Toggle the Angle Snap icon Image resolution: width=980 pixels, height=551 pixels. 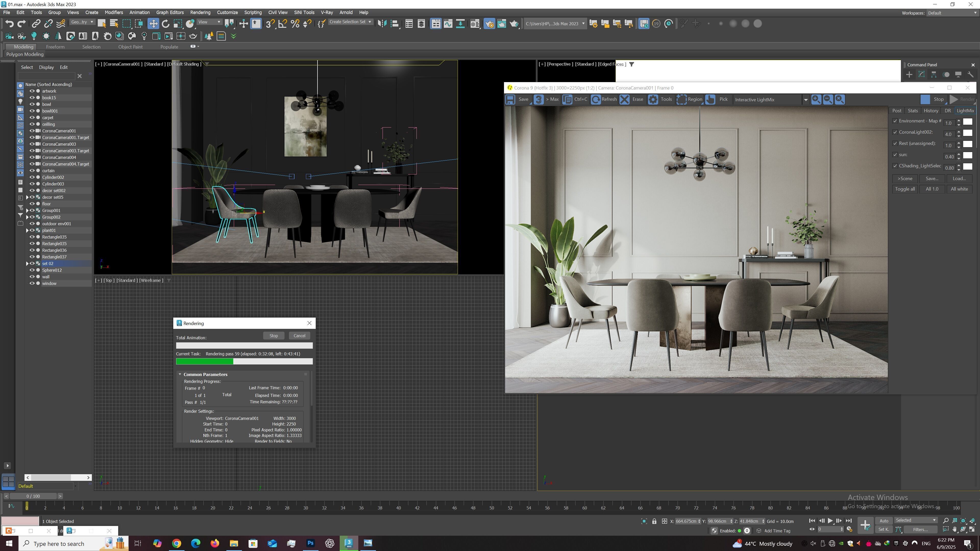pos(283,23)
